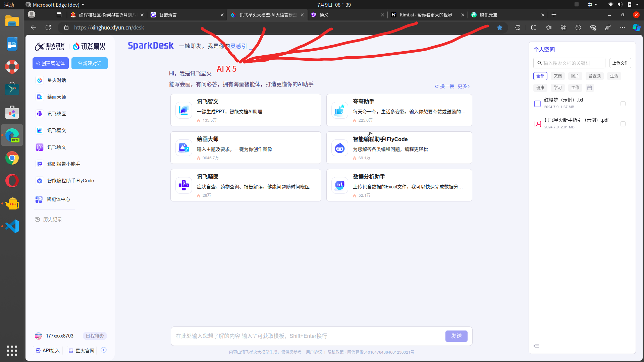Open Edge settings and more menu
The width and height of the screenshot is (644, 362).
pyautogui.click(x=623, y=27)
